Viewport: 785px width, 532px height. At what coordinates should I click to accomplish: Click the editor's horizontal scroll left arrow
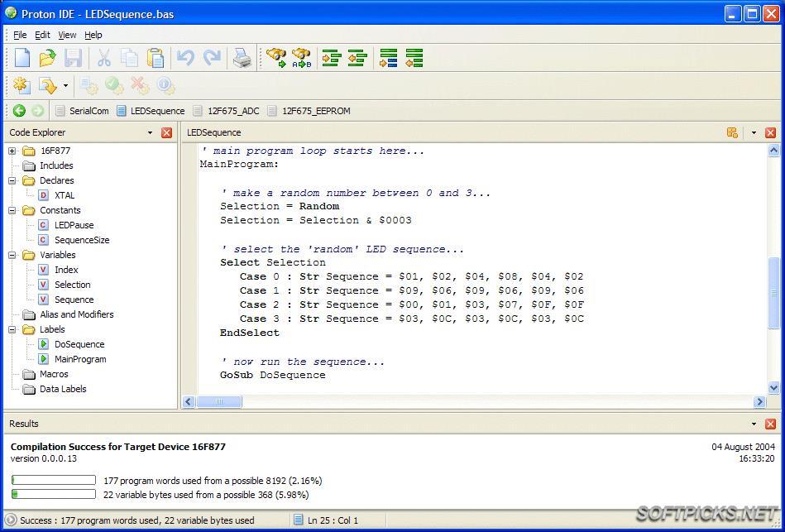tap(189, 401)
